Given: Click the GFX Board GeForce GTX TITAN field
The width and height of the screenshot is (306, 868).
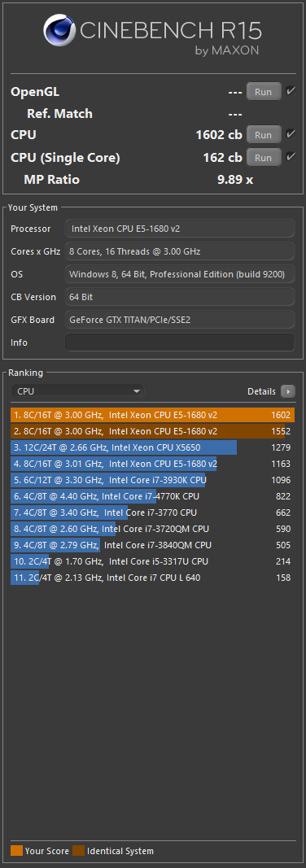Looking at the screenshot, I should point(180,320).
